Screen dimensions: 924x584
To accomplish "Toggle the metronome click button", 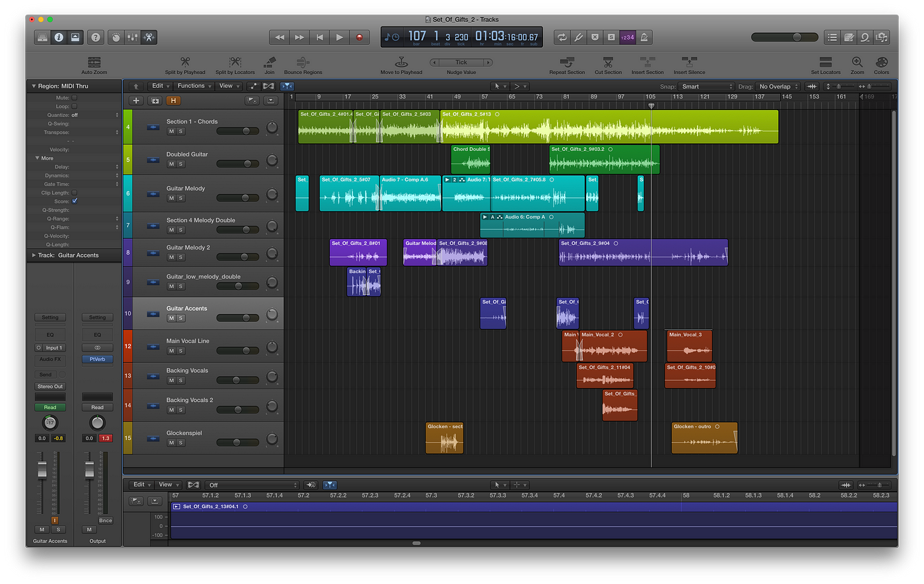I will pyautogui.click(x=644, y=38).
